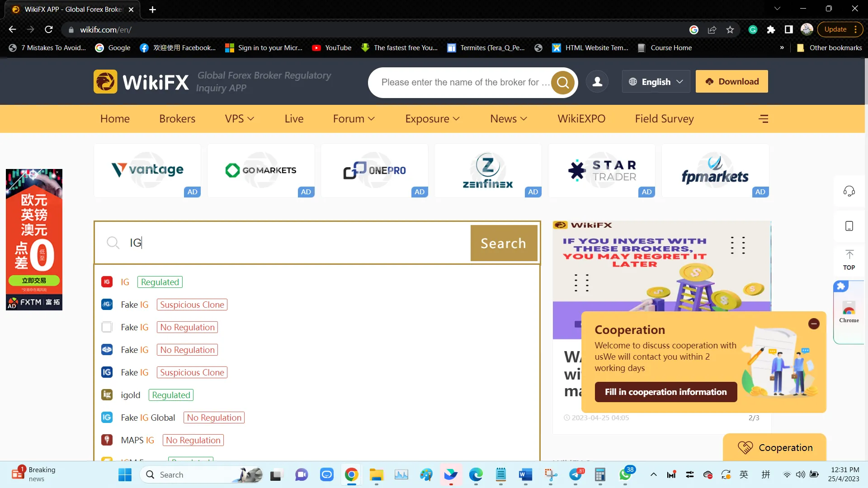Open the Live menu item

294,119
